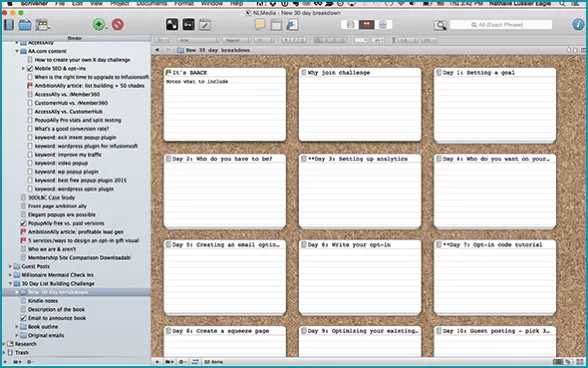Click the New 30 day breakdown header title
The height and width of the screenshot is (368, 588).
click(218, 50)
